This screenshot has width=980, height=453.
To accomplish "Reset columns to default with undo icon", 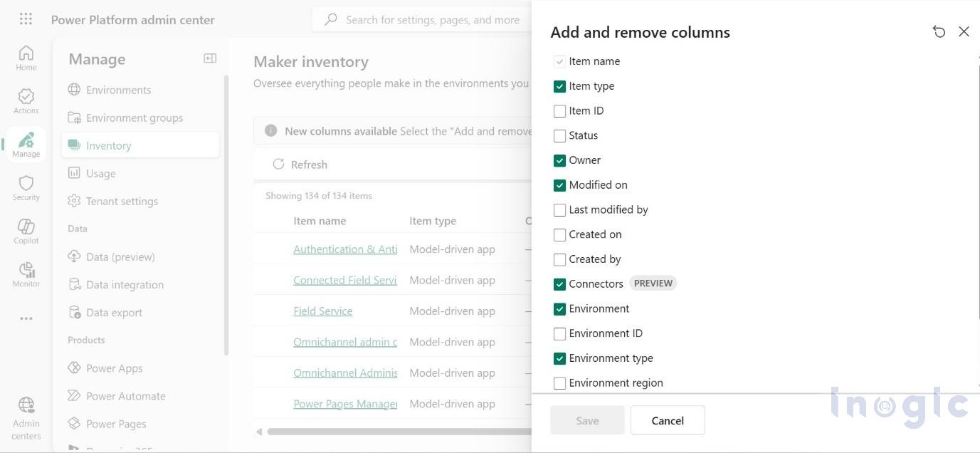I will [939, 31].
